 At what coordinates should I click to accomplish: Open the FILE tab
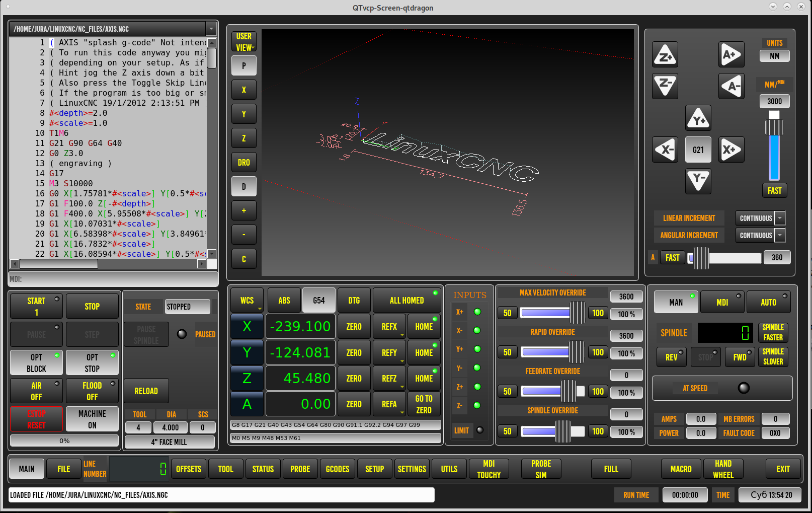64,469
